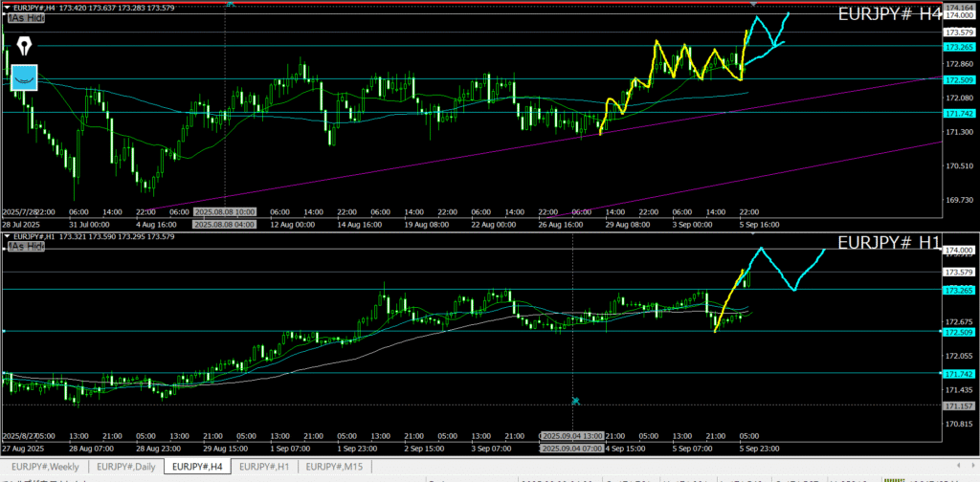
Task: Open the H1 chart's one-click trading triangle
Action: (x=7, y=236)
